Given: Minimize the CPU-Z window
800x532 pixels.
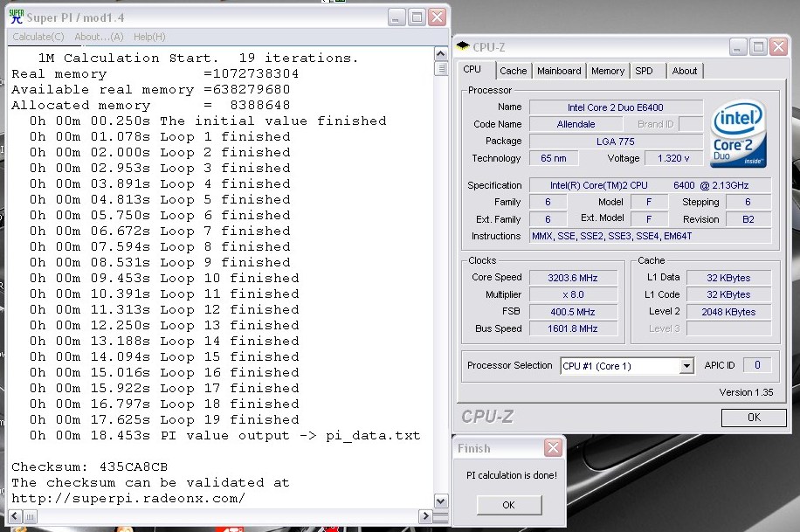Looking at the screenshot, I should click(x=738, y=47).
